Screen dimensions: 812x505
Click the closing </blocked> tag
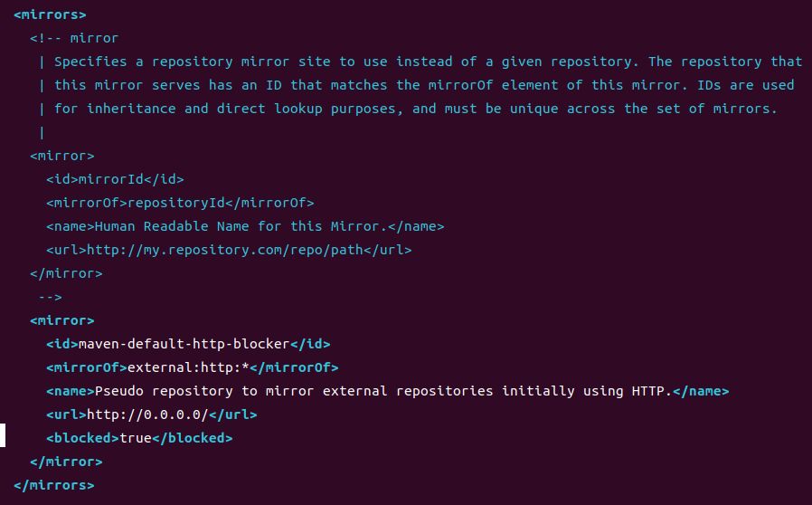(x=193, y=438)
